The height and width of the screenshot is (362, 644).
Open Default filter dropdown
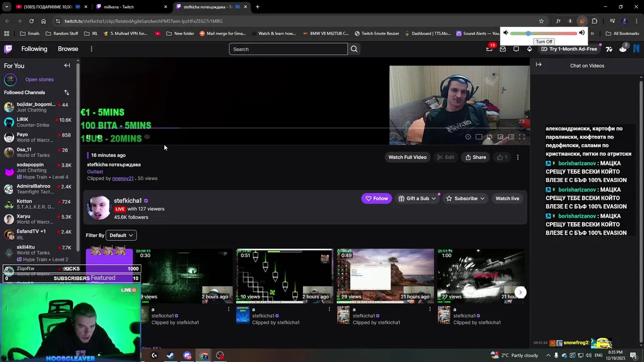pyautogui.click(x=121, y=235)
